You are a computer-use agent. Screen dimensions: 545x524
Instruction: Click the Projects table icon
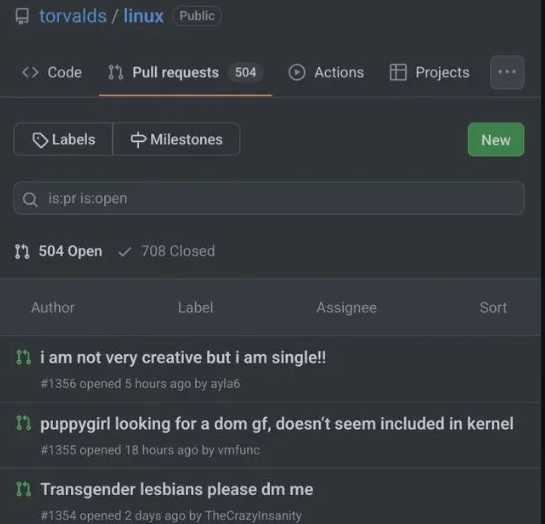click(x=398, y=72)
